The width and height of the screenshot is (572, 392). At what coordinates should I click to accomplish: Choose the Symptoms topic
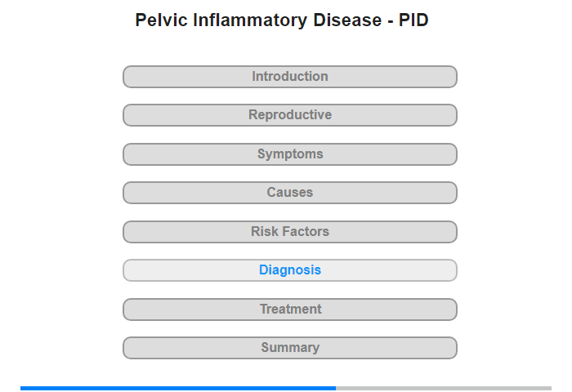click(x=289, y=154)
